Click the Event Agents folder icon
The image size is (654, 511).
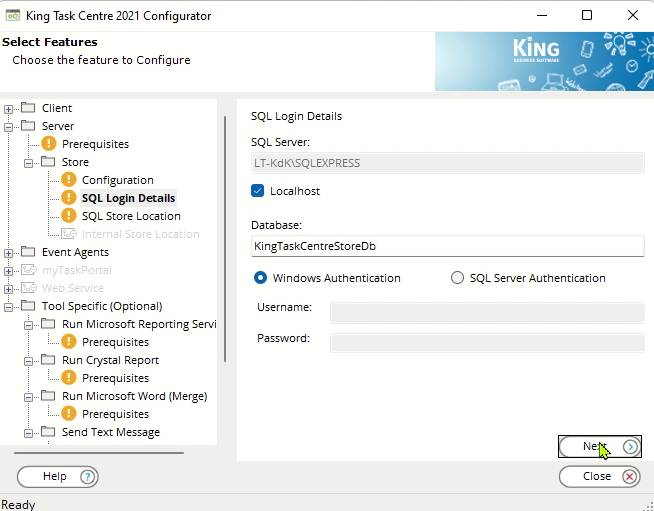28,252
